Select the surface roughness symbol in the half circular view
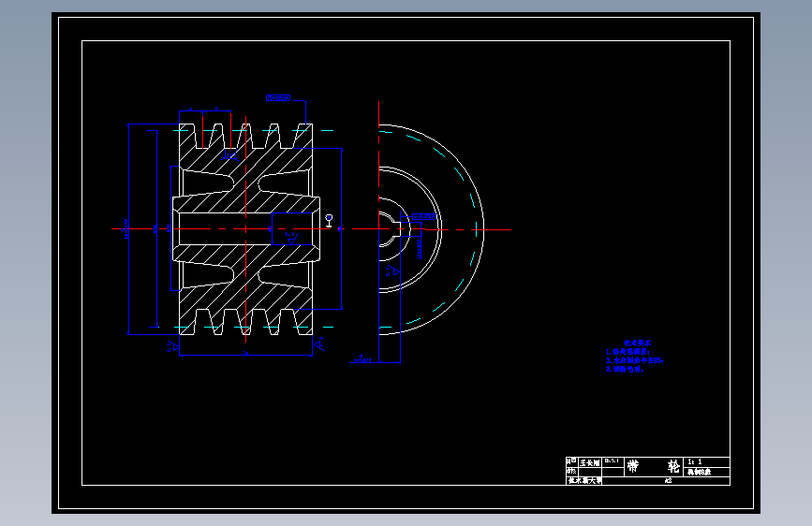The width and height of the screenshot is (812, 526). (x=393, y=270)
